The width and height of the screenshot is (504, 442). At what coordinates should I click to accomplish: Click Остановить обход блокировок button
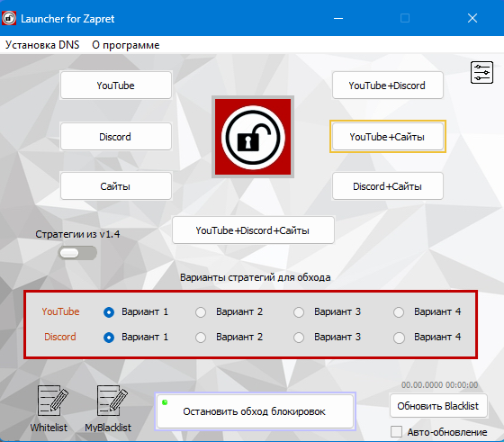click(x=256, y=411)
